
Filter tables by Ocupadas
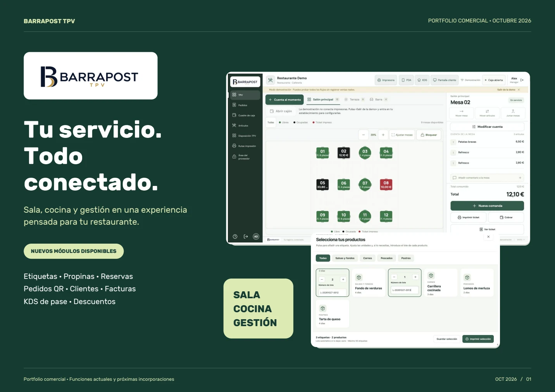(301, 122)
